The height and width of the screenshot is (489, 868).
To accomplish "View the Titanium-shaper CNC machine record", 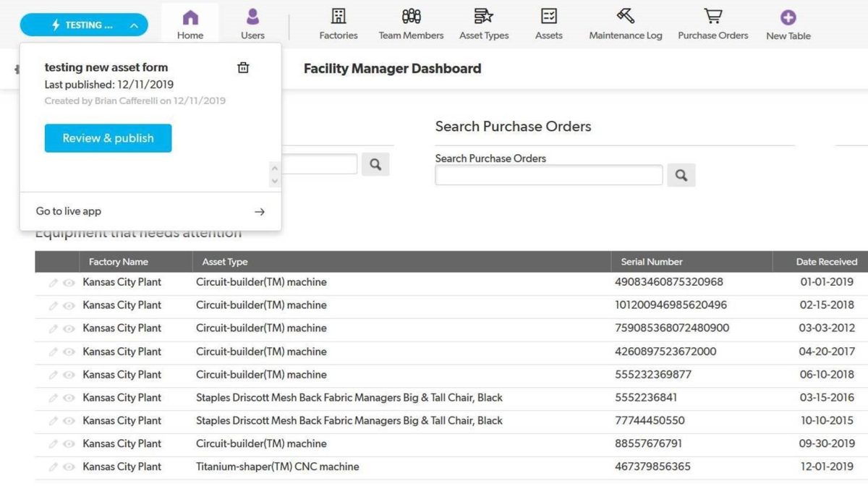I will click(69, 467).
